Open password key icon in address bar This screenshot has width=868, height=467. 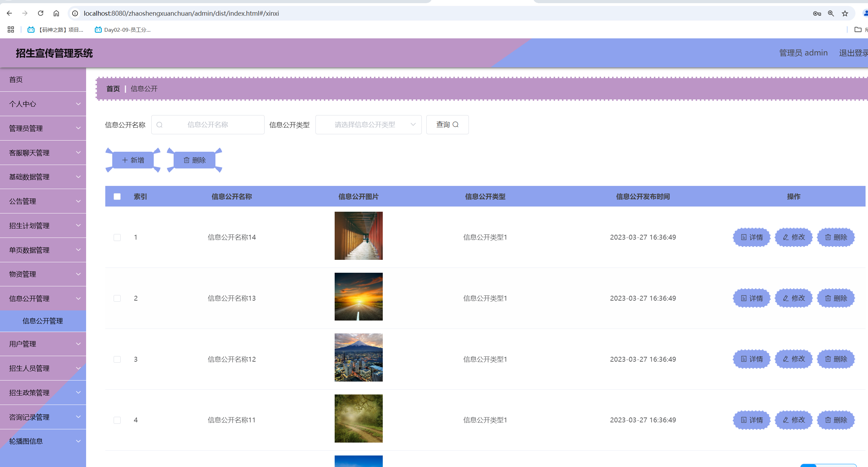817,13
